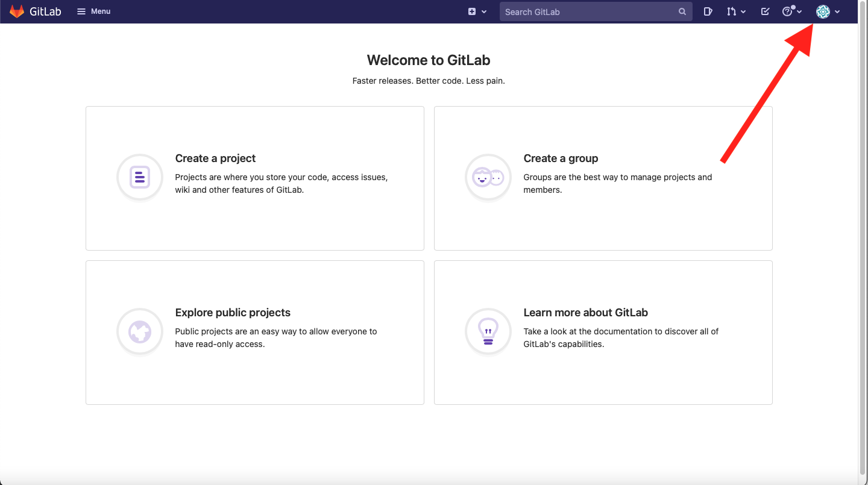Click the Create a project heading

[x=215, y=158]
